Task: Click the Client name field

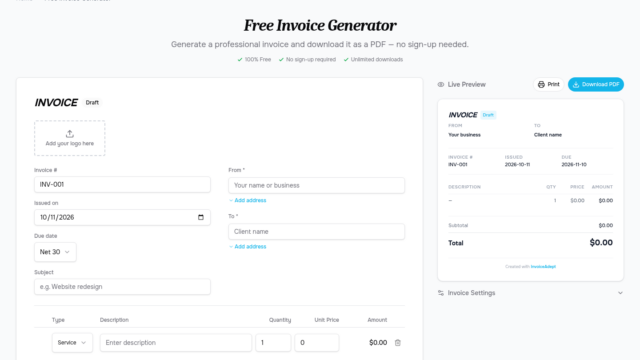Action: pyautogui.click(x=316, y=231)
